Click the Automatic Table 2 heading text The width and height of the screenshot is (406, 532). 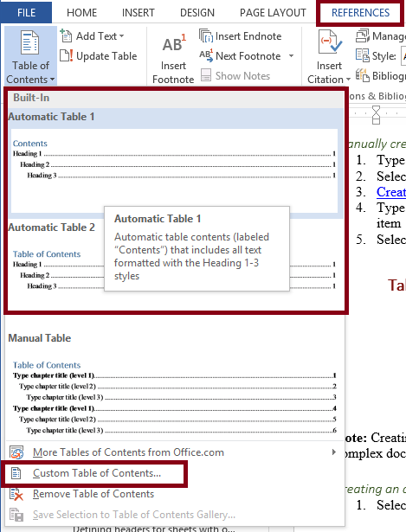tap(52, 228)
